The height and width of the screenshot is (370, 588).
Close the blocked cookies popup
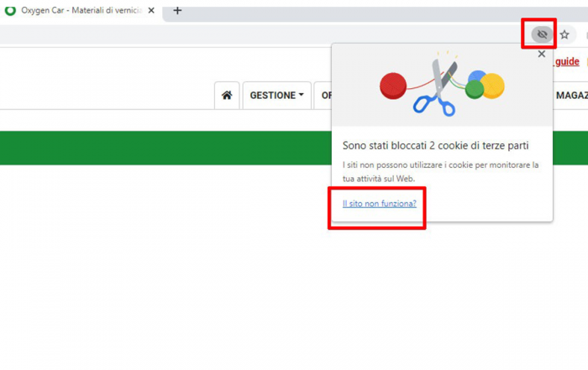coord(542,54)
